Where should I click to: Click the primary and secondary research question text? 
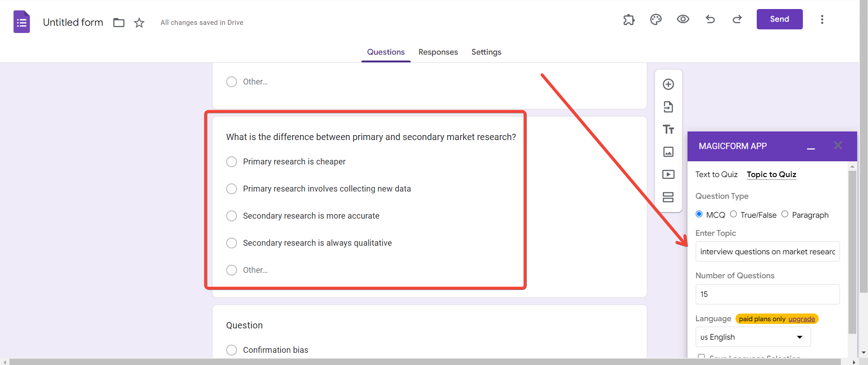(x=371, y=137)
